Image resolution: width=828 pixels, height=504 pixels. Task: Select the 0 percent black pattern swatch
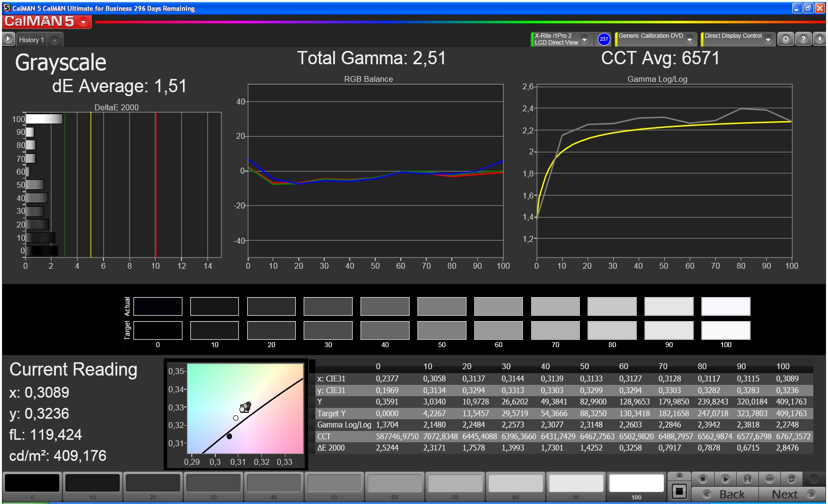[32, 483]
